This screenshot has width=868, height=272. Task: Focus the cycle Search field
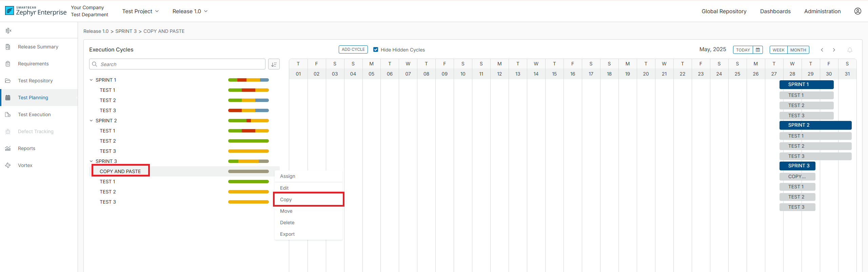[x=181, y=64]
